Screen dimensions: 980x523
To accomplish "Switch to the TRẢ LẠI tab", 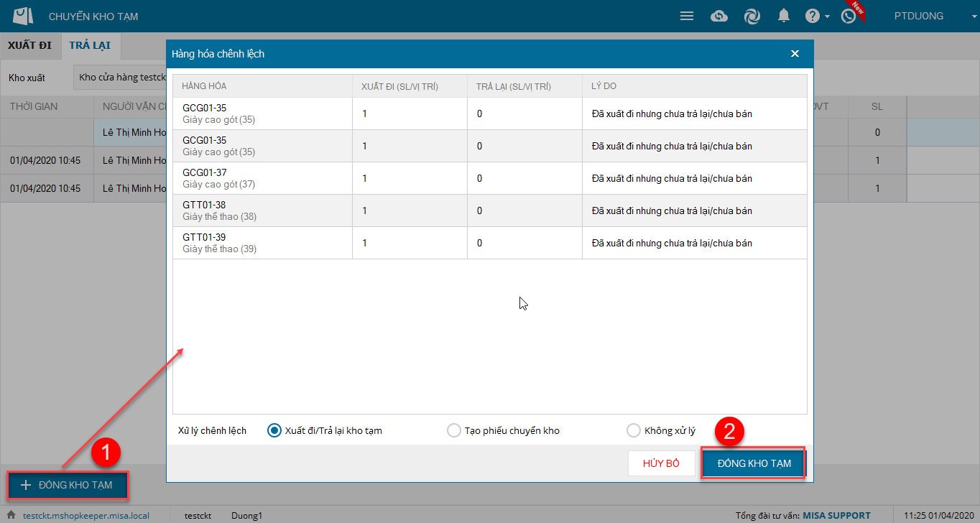I will coord(90,45).
